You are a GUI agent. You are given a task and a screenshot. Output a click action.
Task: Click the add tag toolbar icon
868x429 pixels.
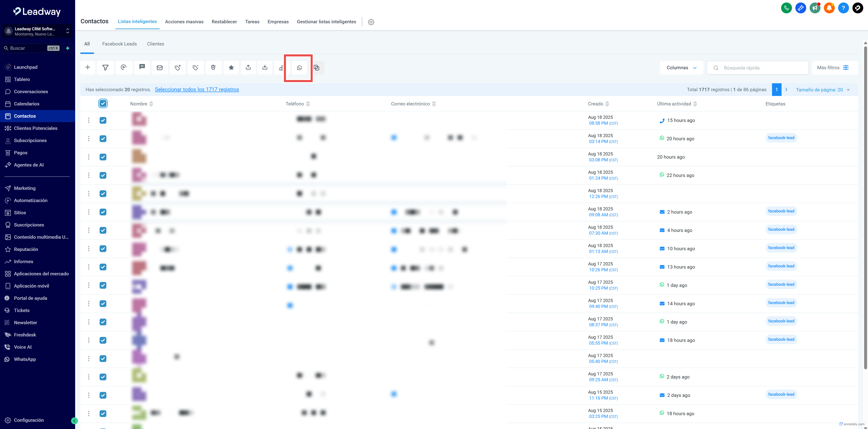click(x=178, y=68)
